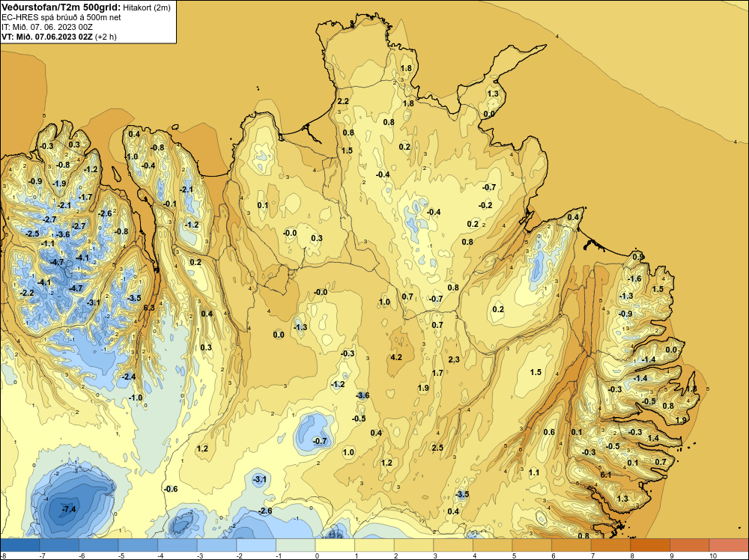Pick the color-scale swatch between 6 and 7
Screen dimensions: 749x560
point(571,545)
